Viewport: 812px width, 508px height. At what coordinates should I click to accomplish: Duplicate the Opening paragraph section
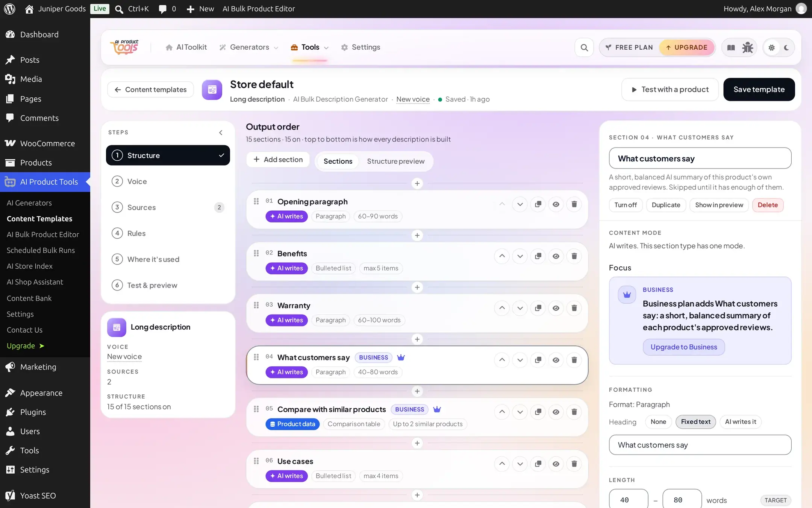[x=538, y=204]
